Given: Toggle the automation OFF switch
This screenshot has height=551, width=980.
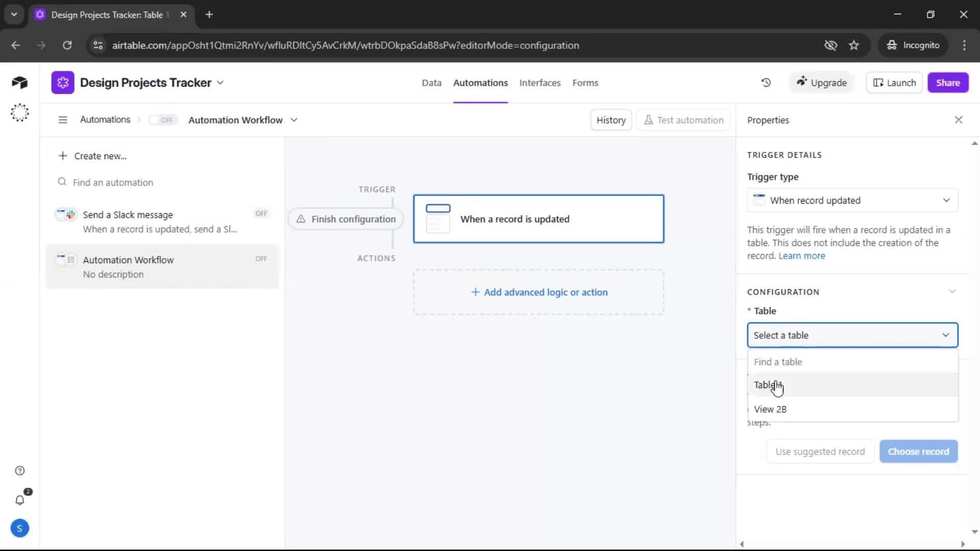Looking at the screenshot, I should [163, 120].
